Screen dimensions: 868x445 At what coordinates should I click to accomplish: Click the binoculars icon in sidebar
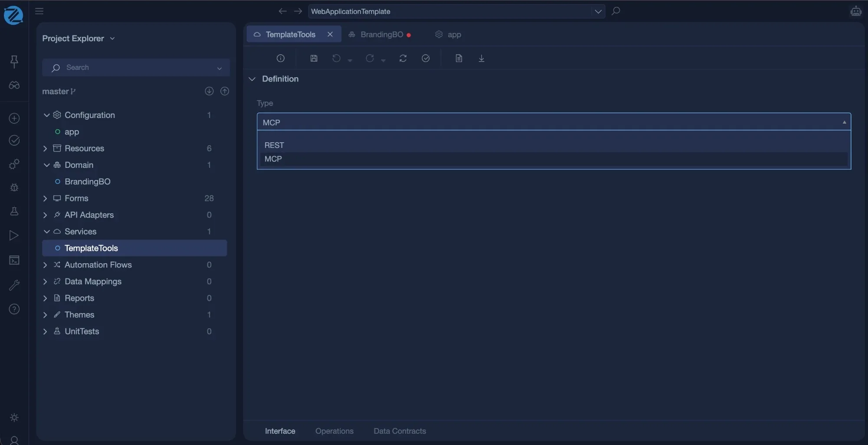[x=14, y=85]
